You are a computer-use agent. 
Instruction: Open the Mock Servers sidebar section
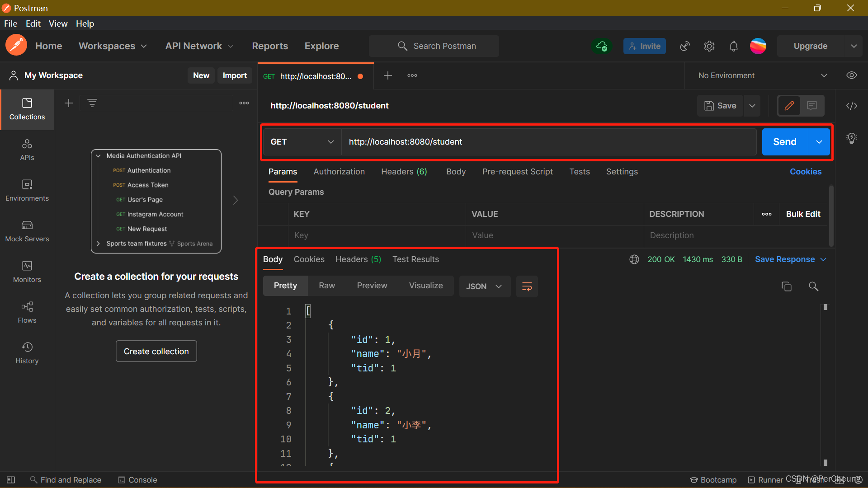click(x=27, y=231)
